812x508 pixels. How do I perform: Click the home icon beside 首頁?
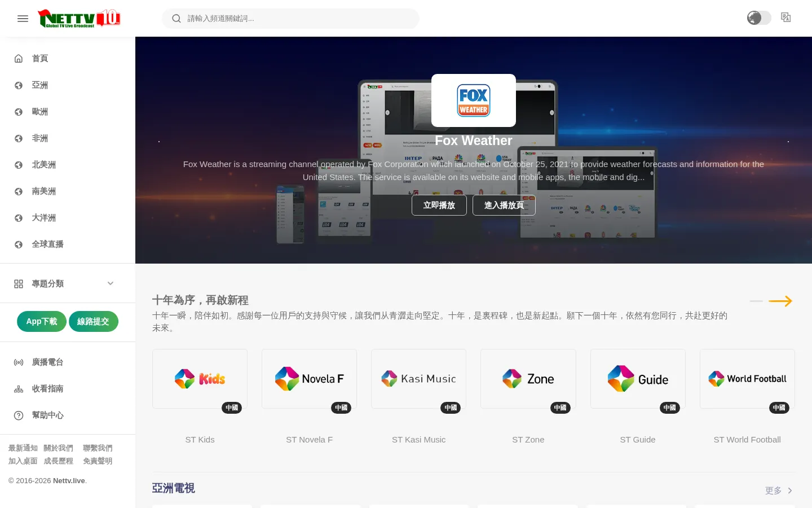tap(19, 59)
